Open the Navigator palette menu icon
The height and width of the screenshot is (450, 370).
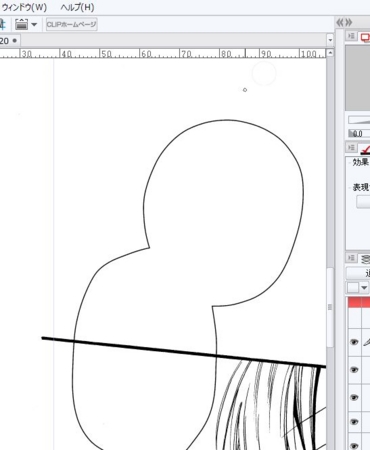(x=351, y=36)
